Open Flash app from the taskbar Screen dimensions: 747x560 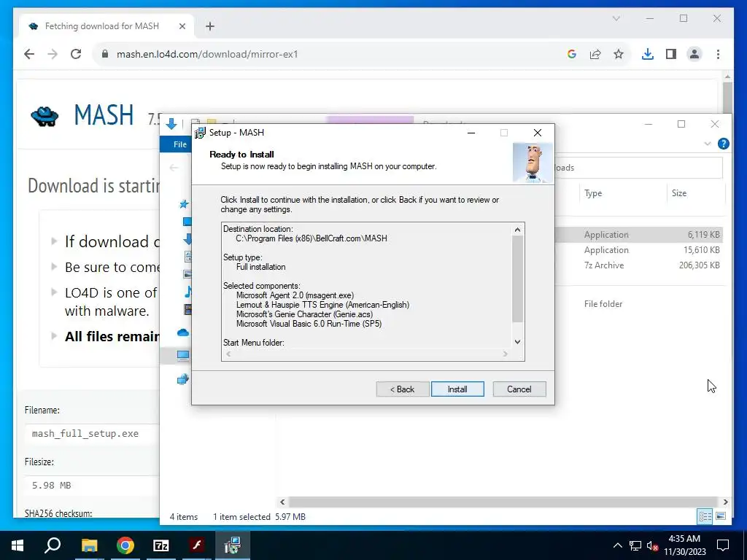(x=197, y=545)
